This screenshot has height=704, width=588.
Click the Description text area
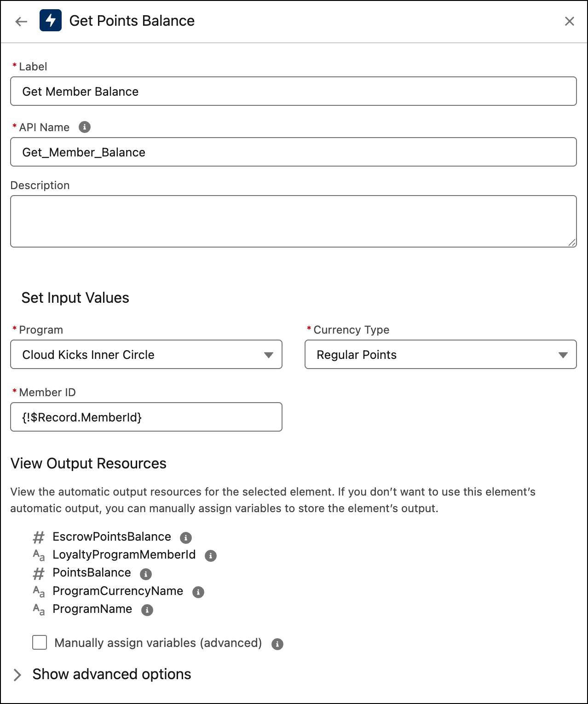(293, 221)
